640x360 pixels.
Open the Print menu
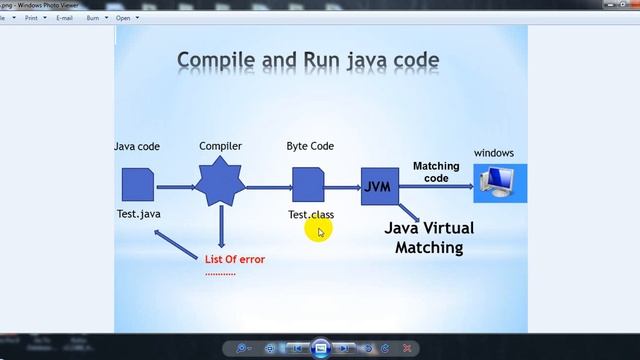point(31,18)
